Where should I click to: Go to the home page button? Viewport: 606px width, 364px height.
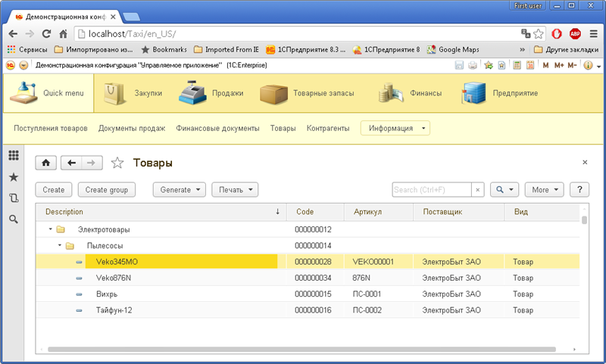[x=45, y=163]
